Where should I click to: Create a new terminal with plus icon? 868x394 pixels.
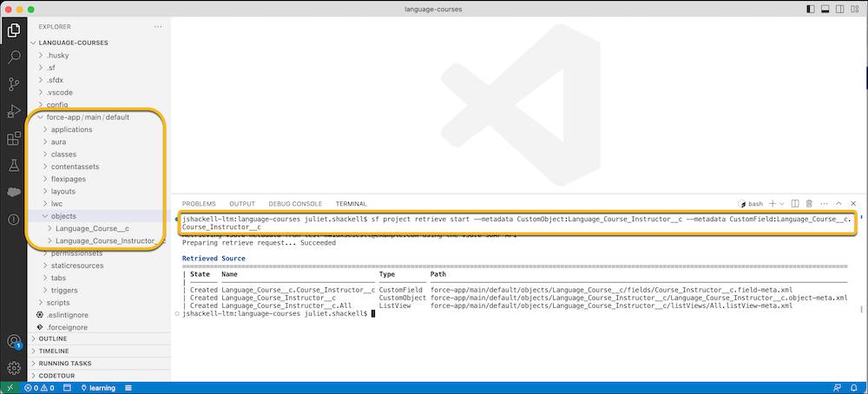coord(773,204)
